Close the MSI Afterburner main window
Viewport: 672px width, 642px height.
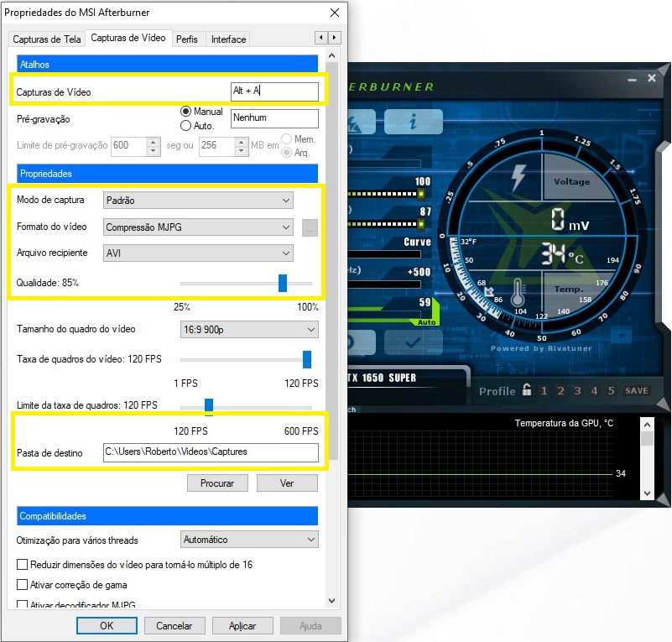coord(651,78)
